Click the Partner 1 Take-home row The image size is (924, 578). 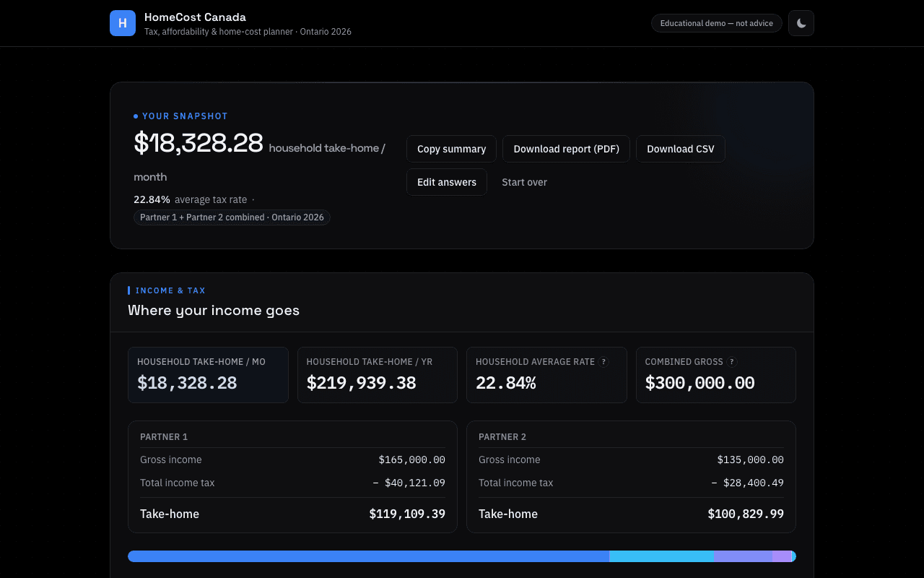coord(292,514)
